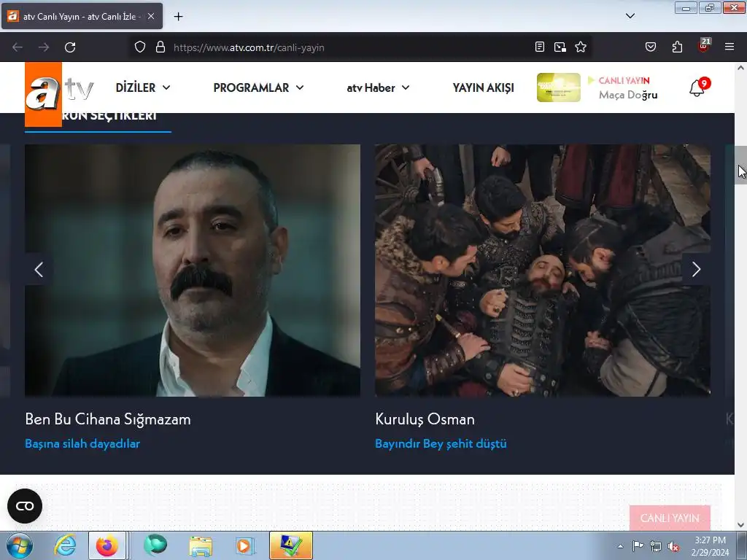Go to next slide in carousel
This screenshot has width=747, height=560.
tap(696, 270)
